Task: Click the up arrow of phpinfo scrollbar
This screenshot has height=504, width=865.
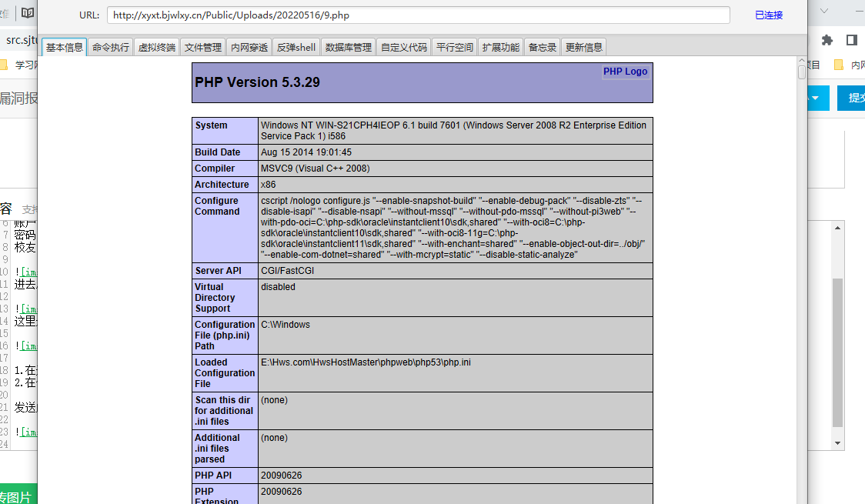Action: tap(802, 60)
